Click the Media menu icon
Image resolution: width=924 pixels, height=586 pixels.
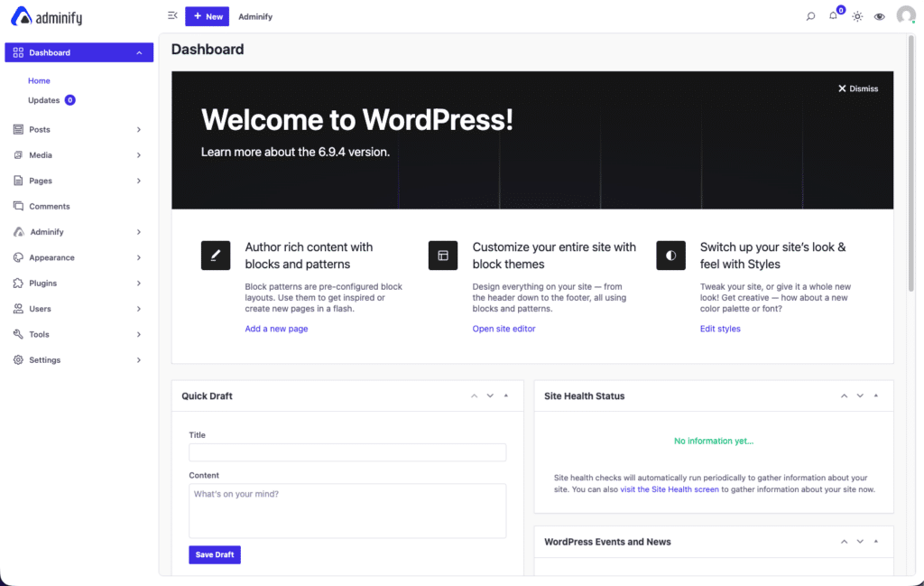point(18,155)
